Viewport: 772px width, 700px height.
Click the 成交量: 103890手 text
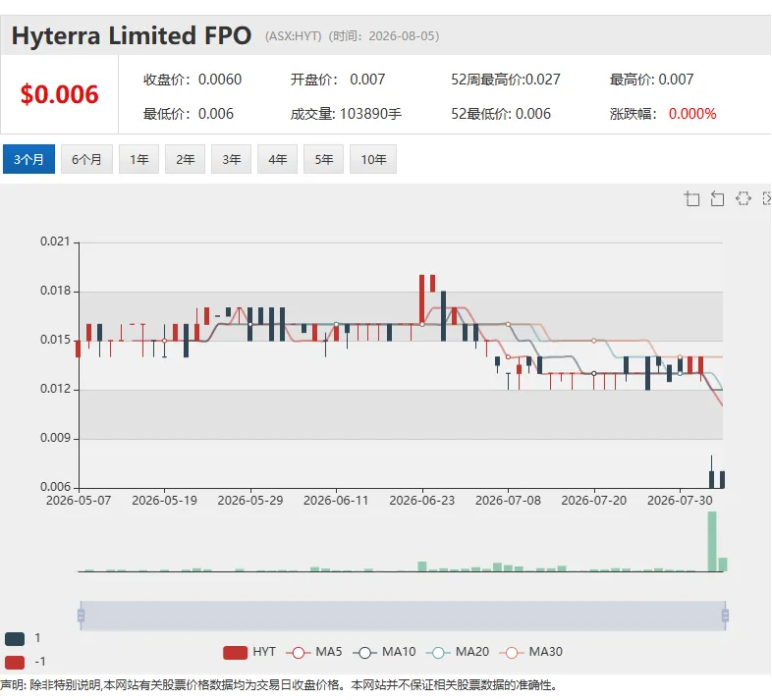pos(346,114)
